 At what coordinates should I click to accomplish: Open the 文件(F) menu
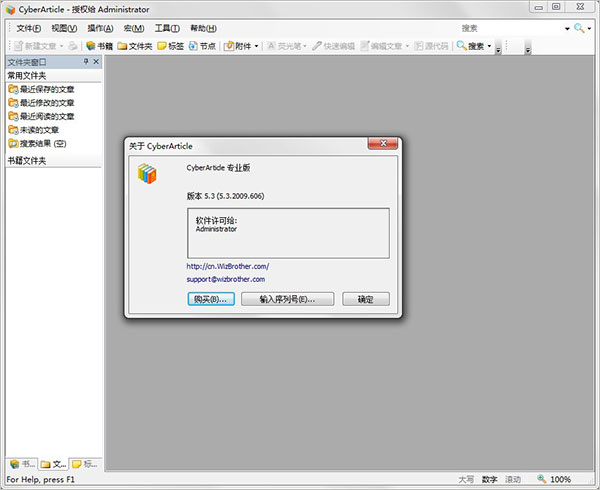click(29, 28)
